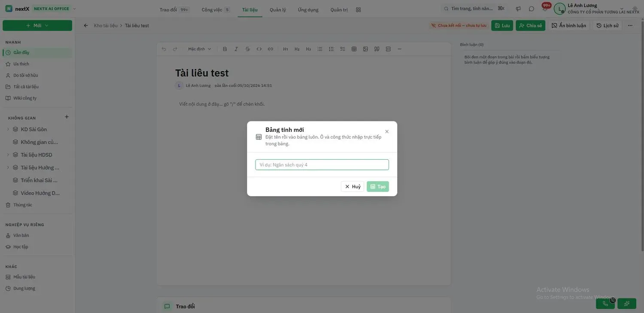Click the spreadsheet name input field
Viewport: 644px width, 313px height.
(x=322, y=165)
